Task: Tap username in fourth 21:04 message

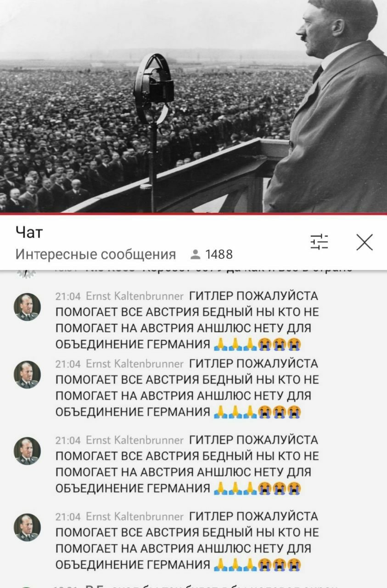Action: (x=135, y=516)
